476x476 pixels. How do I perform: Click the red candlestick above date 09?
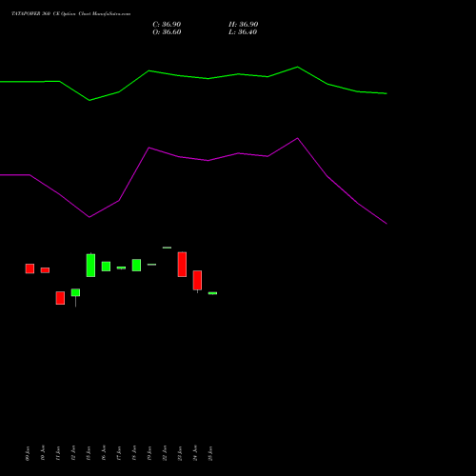(x=30, y=268)
